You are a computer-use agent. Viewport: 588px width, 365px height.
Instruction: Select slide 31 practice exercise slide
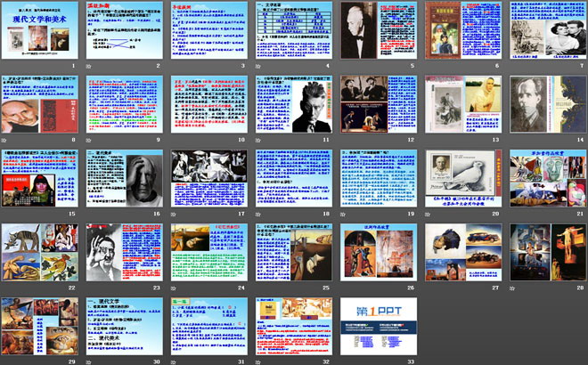coord(209,326)
